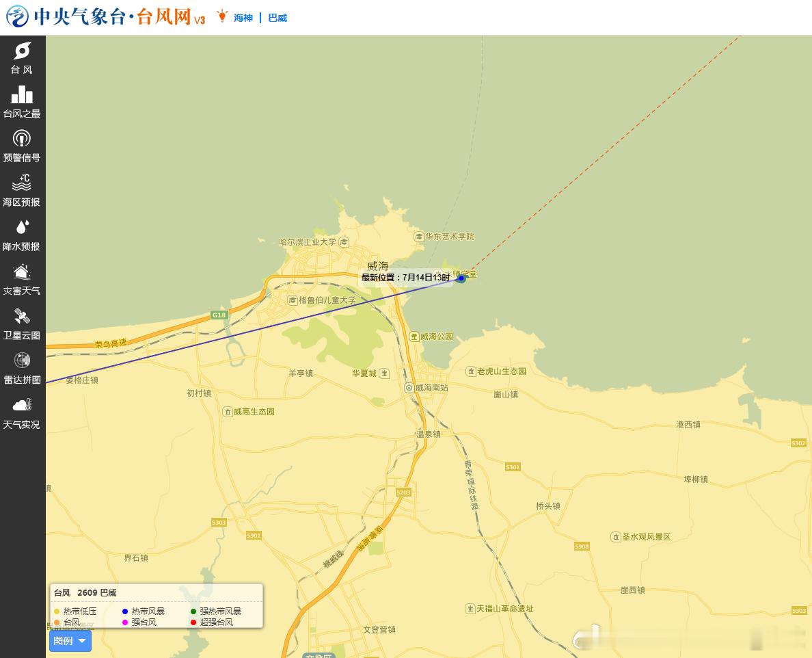Open the 天气实况 weather conditions icon
The width and height of the screenshot is (812, 658).
click(x=22, y=404)
